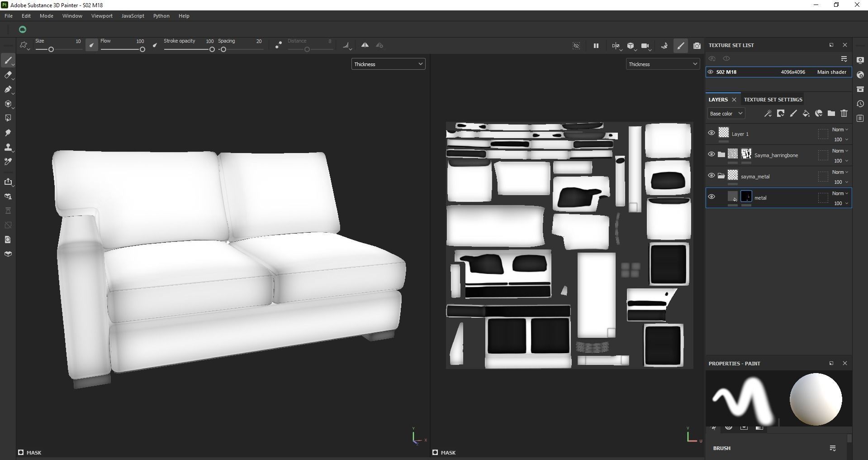868x460 pixels.
Task: Toggle flow pen pressure button
Action: pos(155,45)
